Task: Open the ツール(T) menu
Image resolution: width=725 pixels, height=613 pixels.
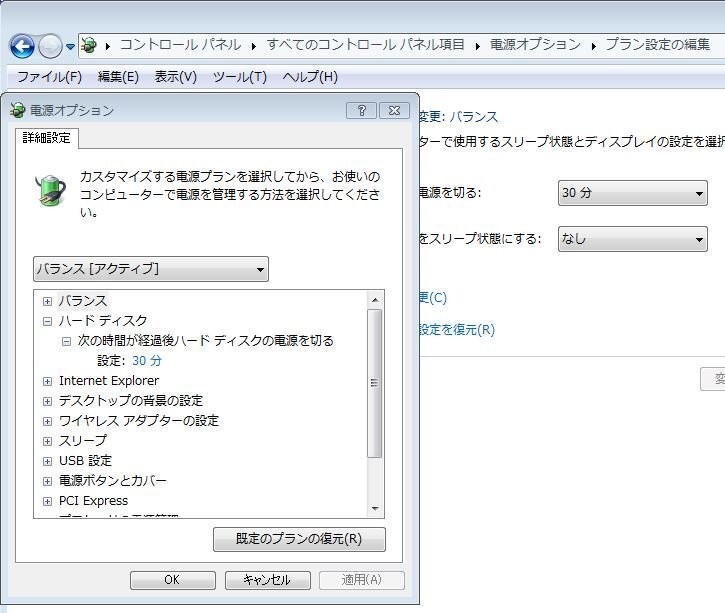Action: click(x=240, y=76)
